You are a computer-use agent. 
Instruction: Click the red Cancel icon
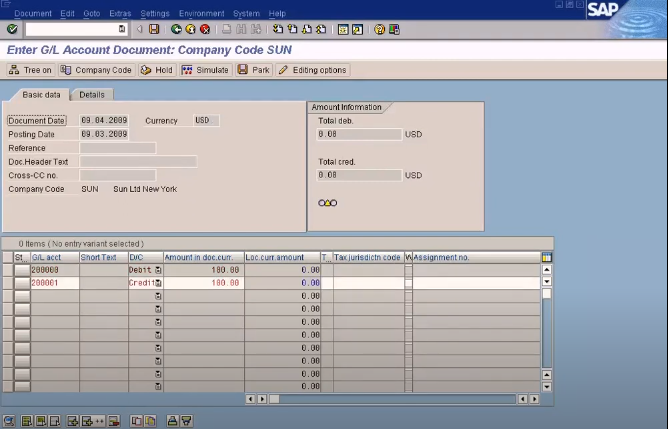(x=205, y=29)
